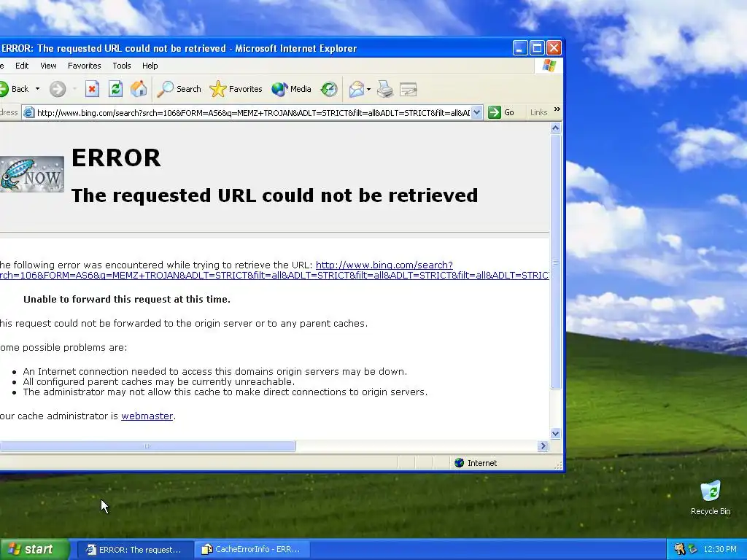Click the horizontal scrollbar right arrow
The image size is (747, 560).
click(543, 446)
